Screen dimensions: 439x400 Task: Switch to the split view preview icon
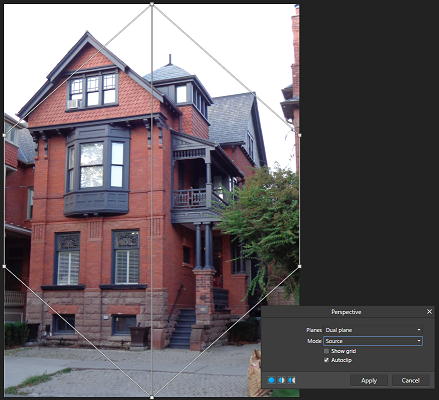[282, 380]
